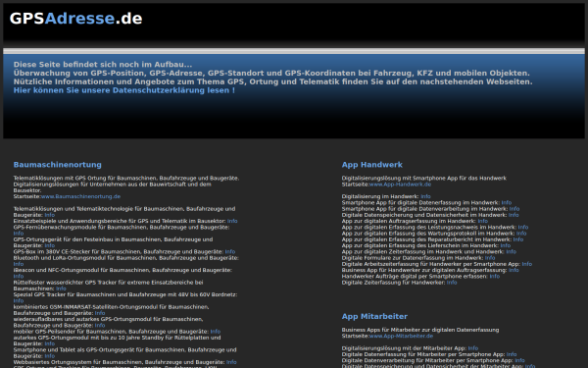Open Info for Spezial GPS Tracker 48V bis 60V
The height and width of the screenshot is (368, 588).
click(x=19, y=301)
